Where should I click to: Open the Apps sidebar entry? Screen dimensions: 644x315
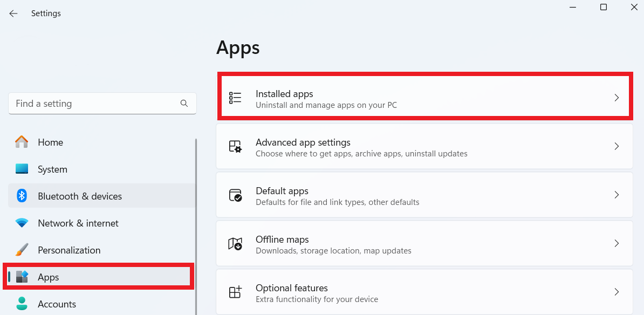(99, 277)
